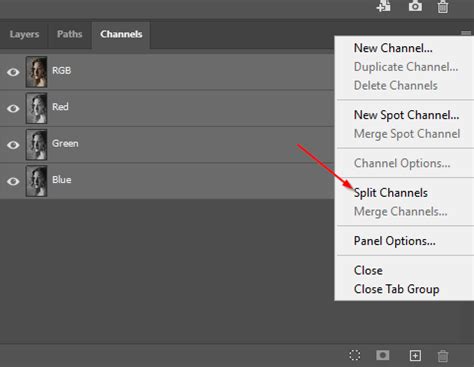Choose New Channel... from the menu

click(393, 48)
